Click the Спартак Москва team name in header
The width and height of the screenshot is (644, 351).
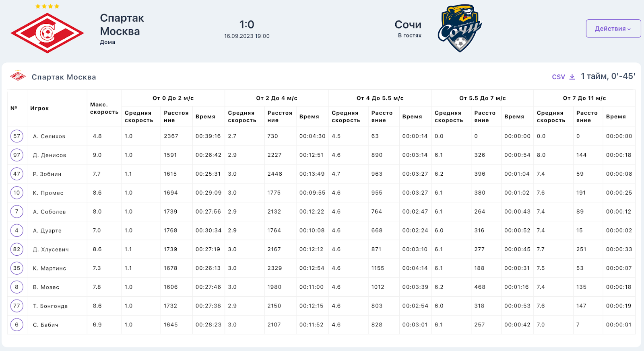point(122,25)
